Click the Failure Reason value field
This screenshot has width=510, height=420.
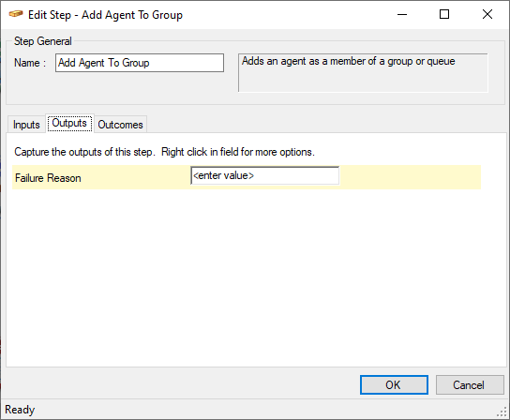click(x=264, y=175)
